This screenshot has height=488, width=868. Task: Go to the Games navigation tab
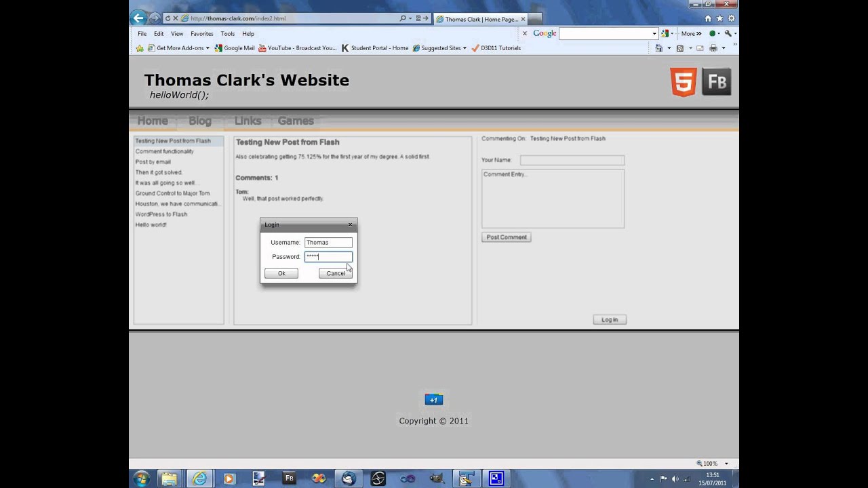tap(296, 121)
